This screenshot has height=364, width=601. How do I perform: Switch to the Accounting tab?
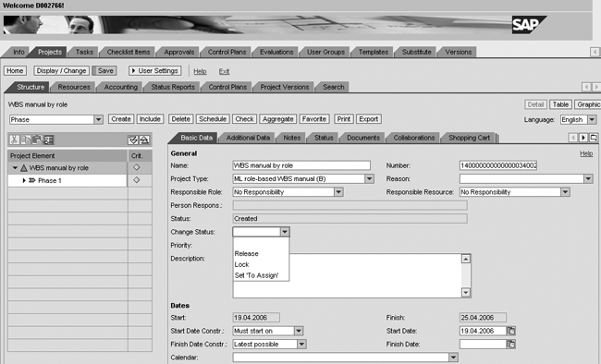121,87
